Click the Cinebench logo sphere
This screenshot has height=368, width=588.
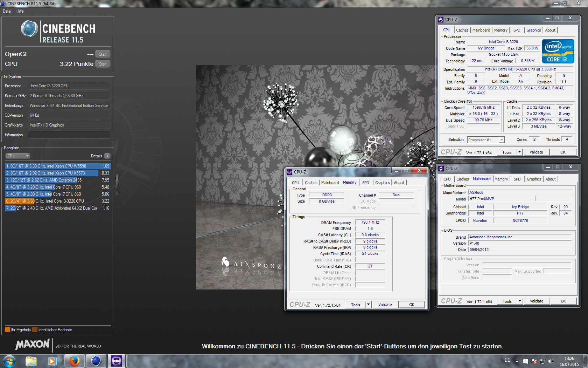pos(29,29)
